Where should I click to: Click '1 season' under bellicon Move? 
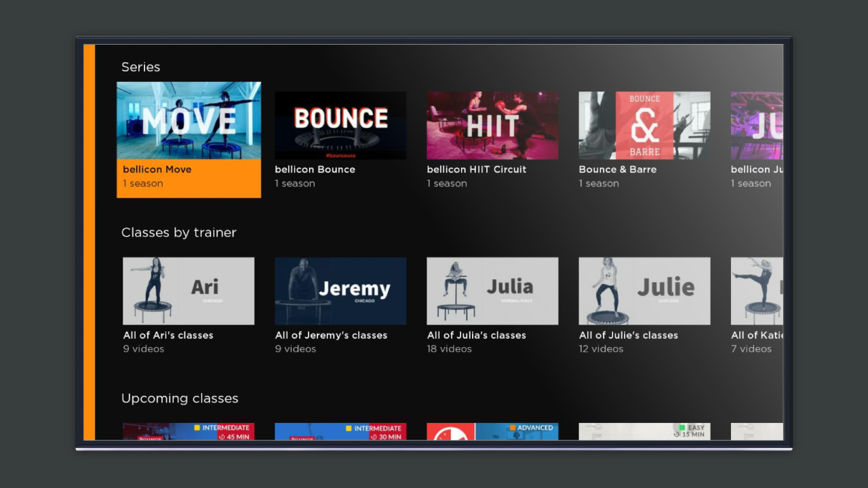coord(143,184)
